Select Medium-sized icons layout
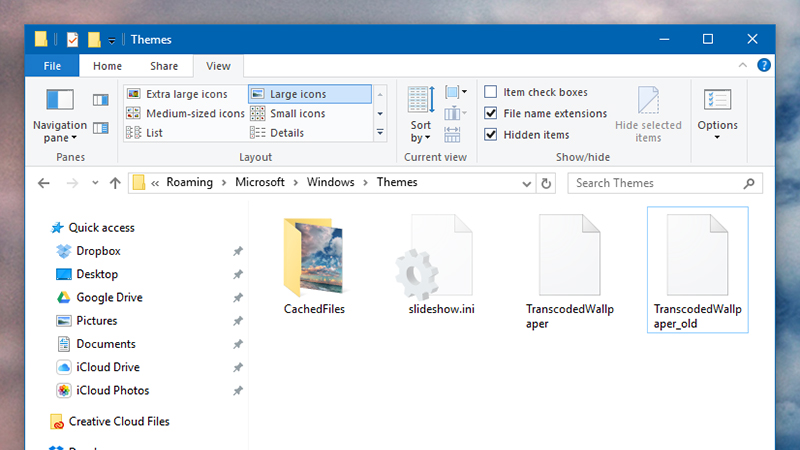The width and height of the screenshot is (800, 450). 186,113
